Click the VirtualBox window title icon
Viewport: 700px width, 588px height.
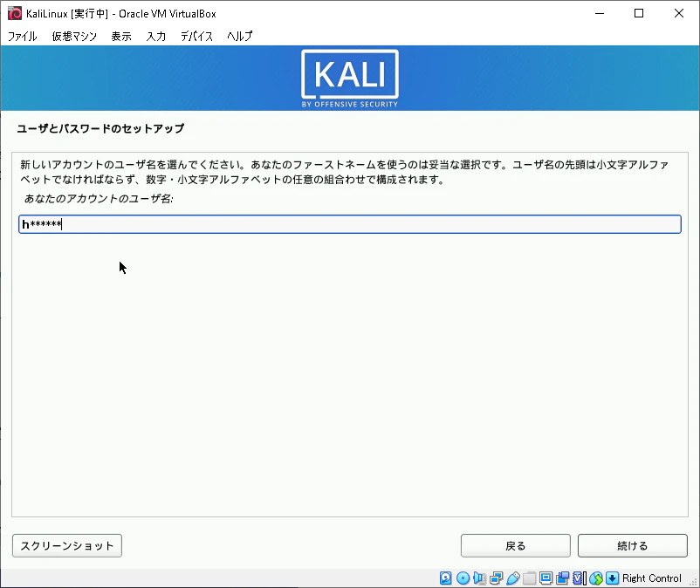tap(14, 13)
